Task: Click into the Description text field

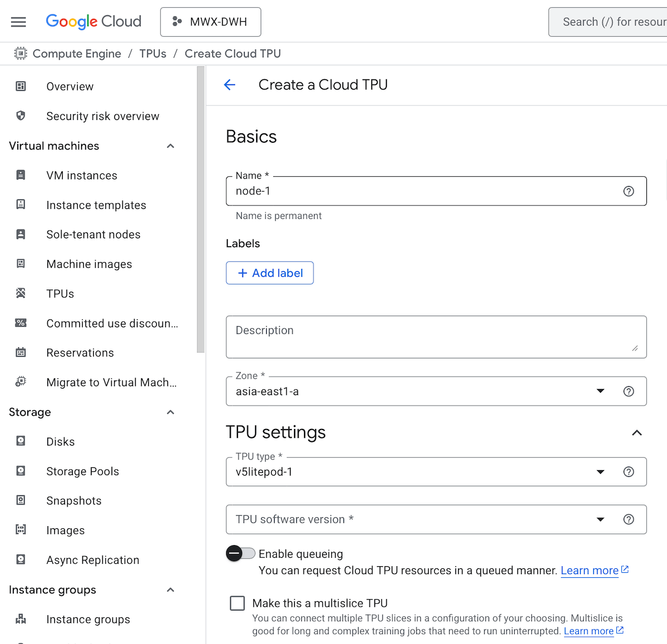Action: pos(428,337)
